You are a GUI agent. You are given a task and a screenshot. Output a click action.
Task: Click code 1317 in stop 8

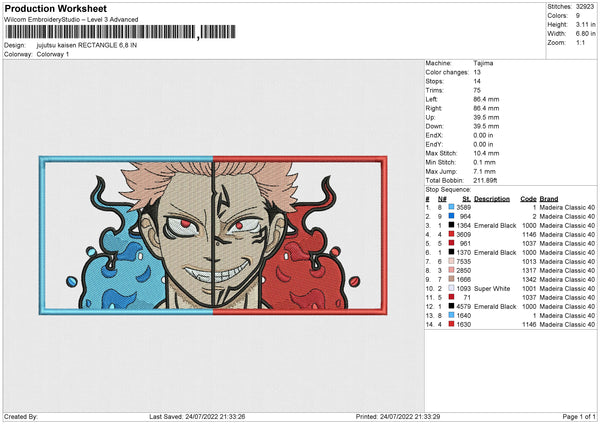click(x=529, y=271)
